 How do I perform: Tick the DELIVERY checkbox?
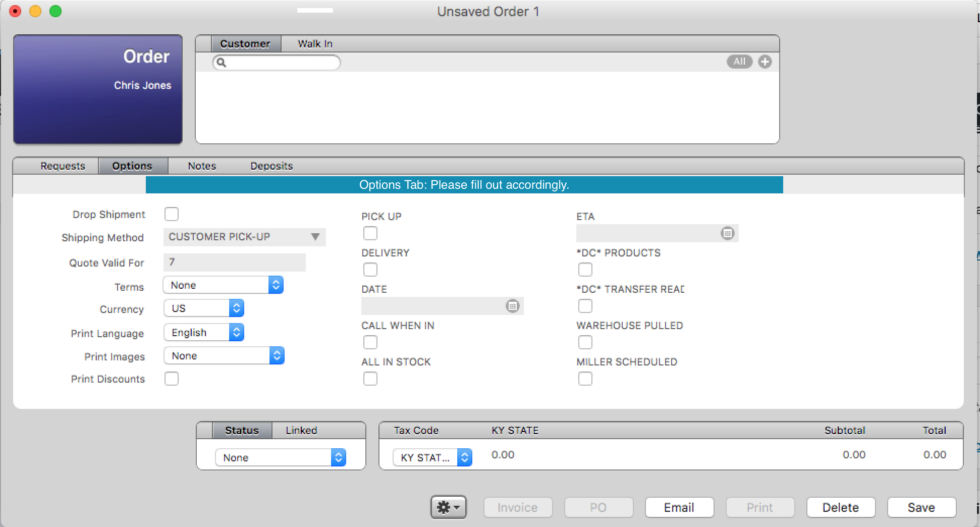click(370, 270)
